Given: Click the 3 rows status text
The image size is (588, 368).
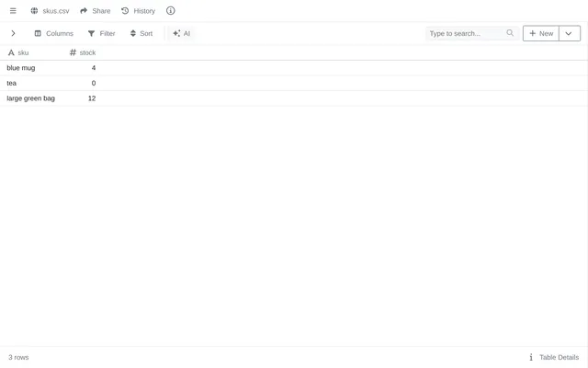Looking at the screenshot, I should point(18,358).
